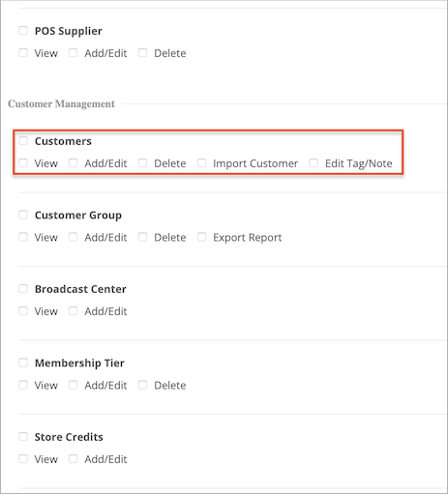
Task: Select the Membership Tier checkbox
Action: pos(23,363)
